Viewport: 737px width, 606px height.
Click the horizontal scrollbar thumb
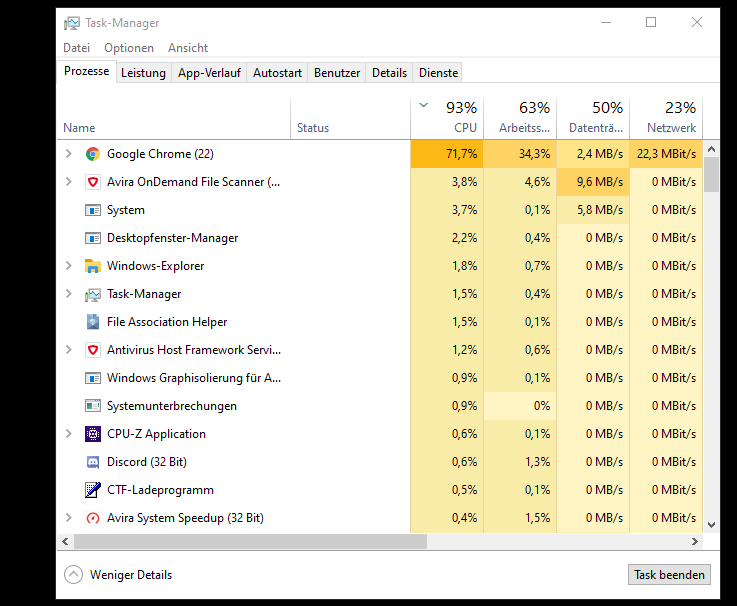(250, 541)
